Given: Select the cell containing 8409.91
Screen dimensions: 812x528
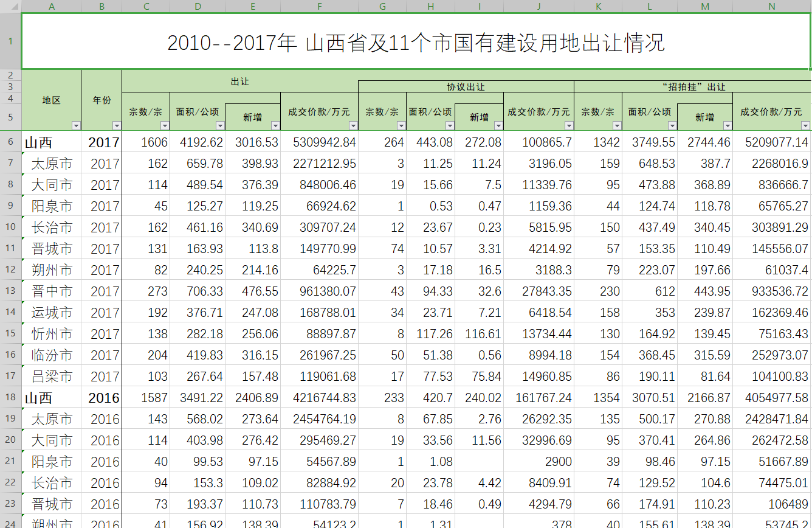Looking at the screenshot, I should tap(538, 483).
